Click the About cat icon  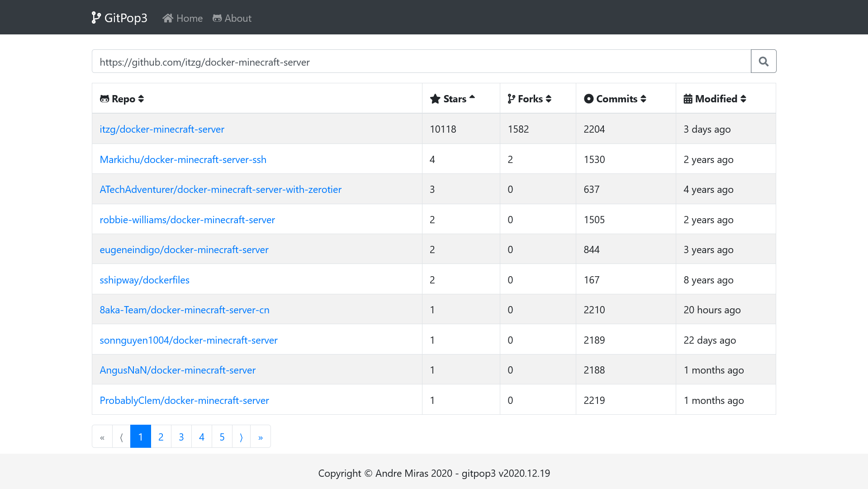[x=217, y=18]
